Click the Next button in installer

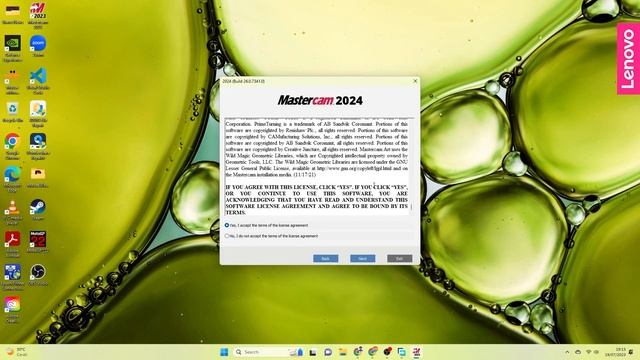(x=362, y=258)
